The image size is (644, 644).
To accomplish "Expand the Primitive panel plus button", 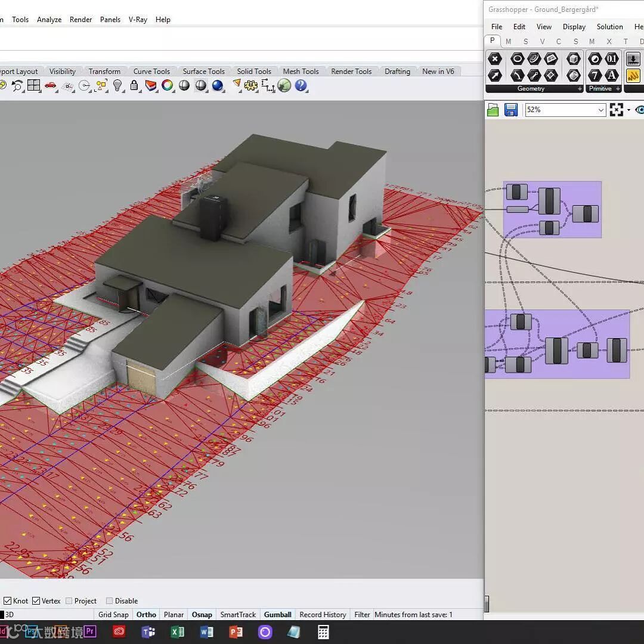I will [x=618, y=89].
